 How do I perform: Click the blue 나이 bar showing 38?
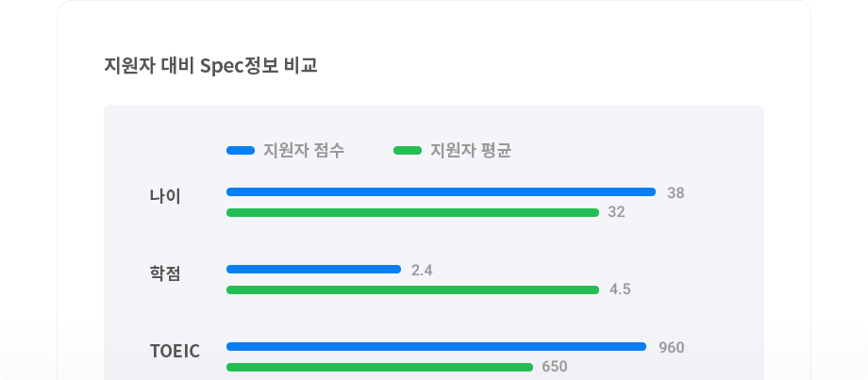442,192
